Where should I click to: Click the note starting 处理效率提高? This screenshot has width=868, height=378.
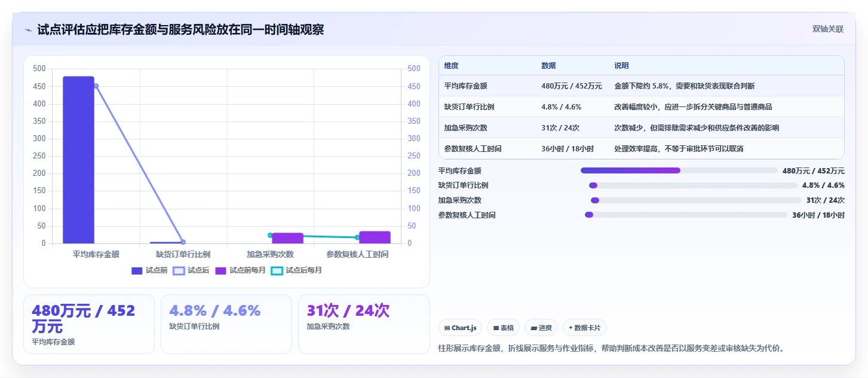pyautogui.click(x=679, y=149)
